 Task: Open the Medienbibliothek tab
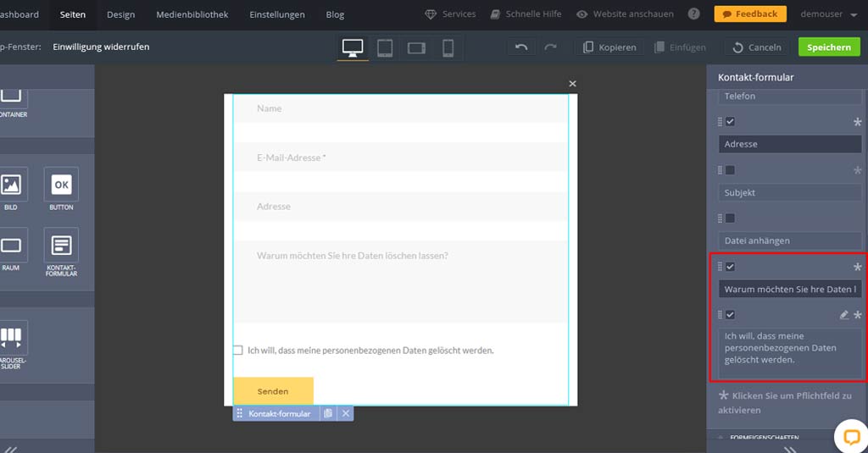coord(192,14)
